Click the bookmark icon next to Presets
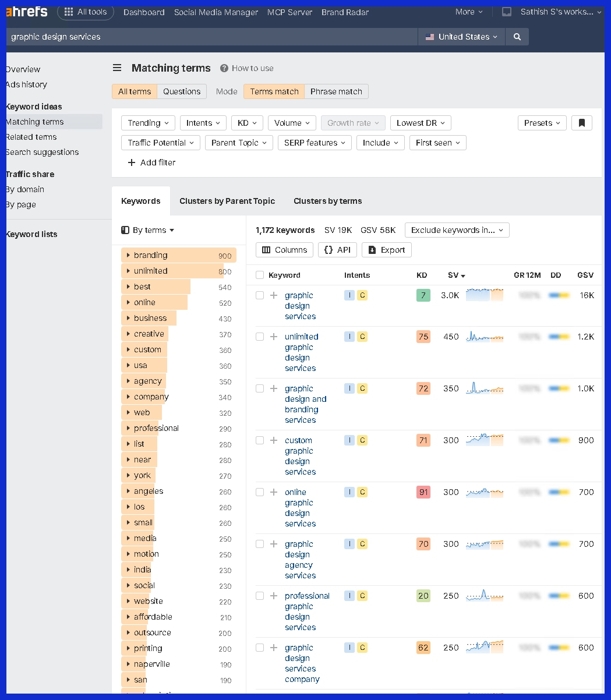 pos(581,122)
